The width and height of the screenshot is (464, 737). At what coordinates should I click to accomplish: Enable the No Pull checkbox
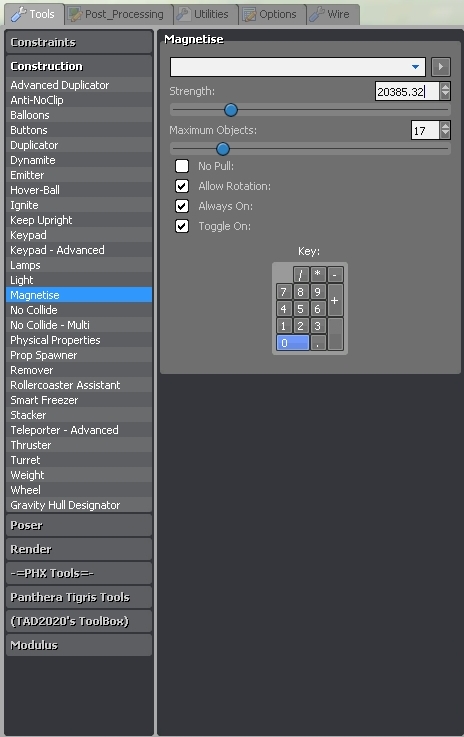point(182,166)
